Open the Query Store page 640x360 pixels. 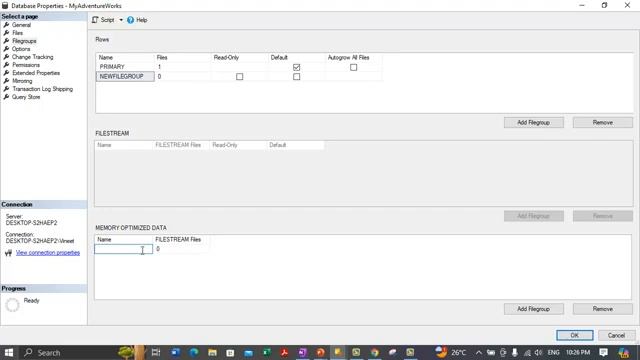26,97
